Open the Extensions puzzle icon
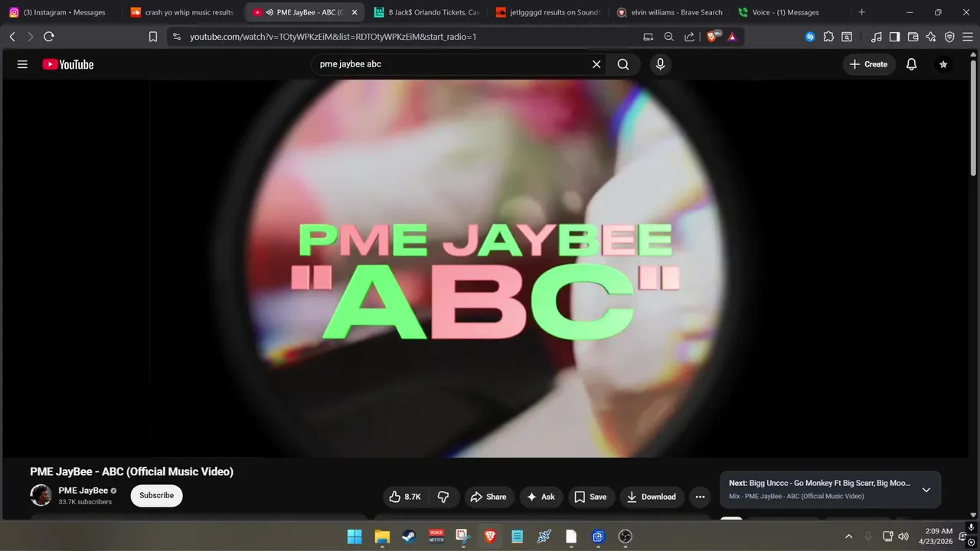Screen dimensions: 980x551 tap(828, 37)
